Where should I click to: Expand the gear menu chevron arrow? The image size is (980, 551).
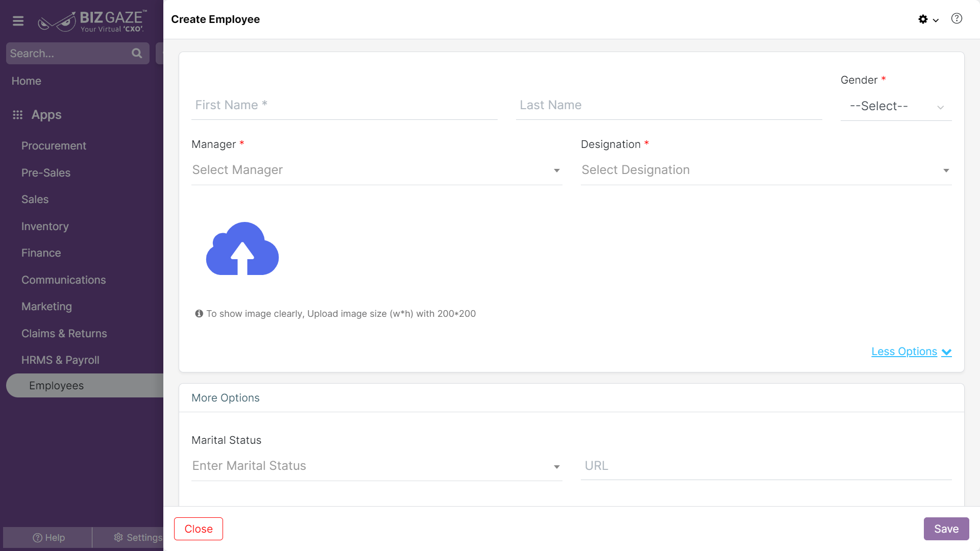936,20
